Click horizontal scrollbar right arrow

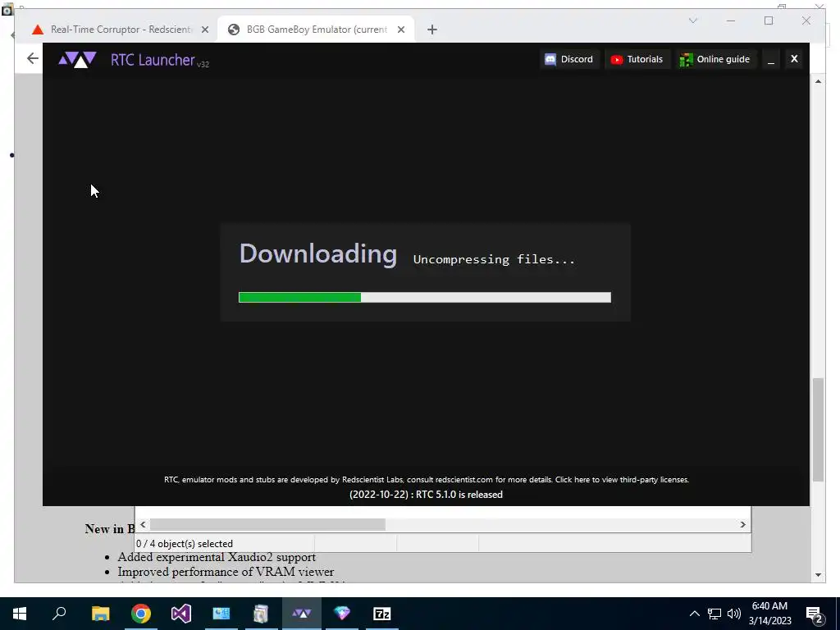pos(743,524)
